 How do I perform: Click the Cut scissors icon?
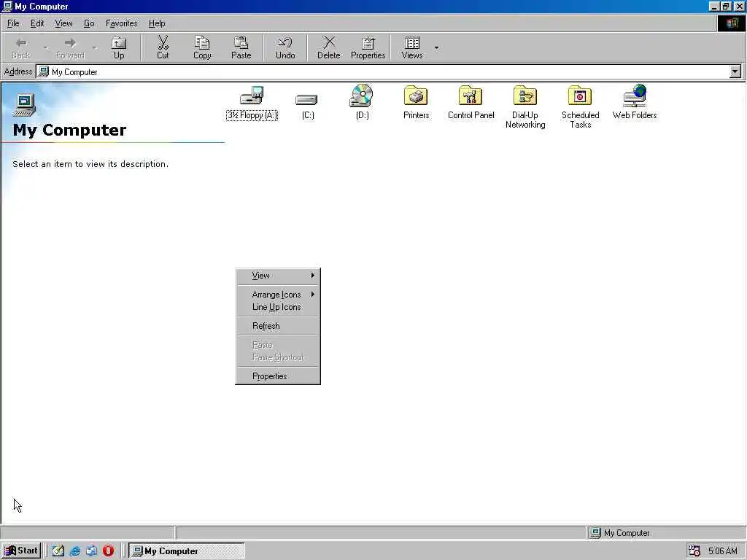(163, 43)
